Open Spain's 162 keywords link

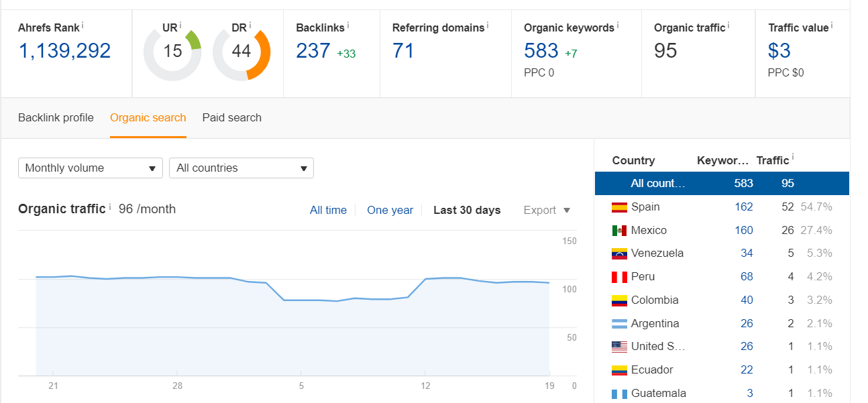pos(743,207)
